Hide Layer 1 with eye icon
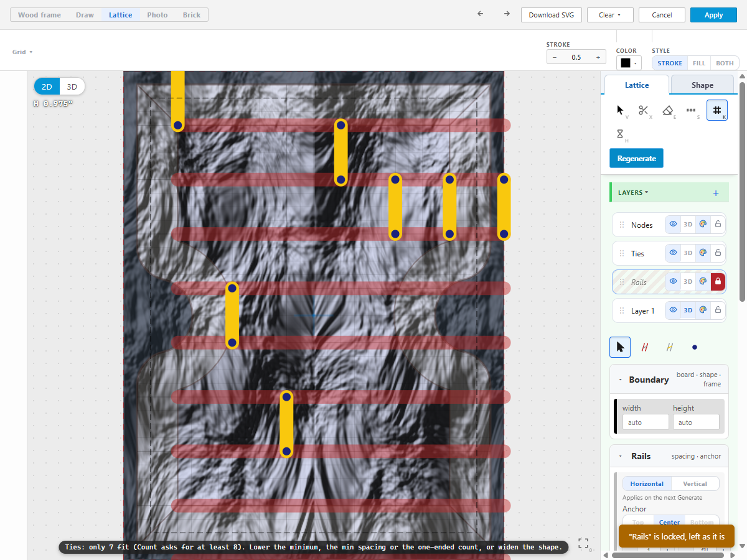This screenshot has height=560, width=747. click(x=673, y=310)
